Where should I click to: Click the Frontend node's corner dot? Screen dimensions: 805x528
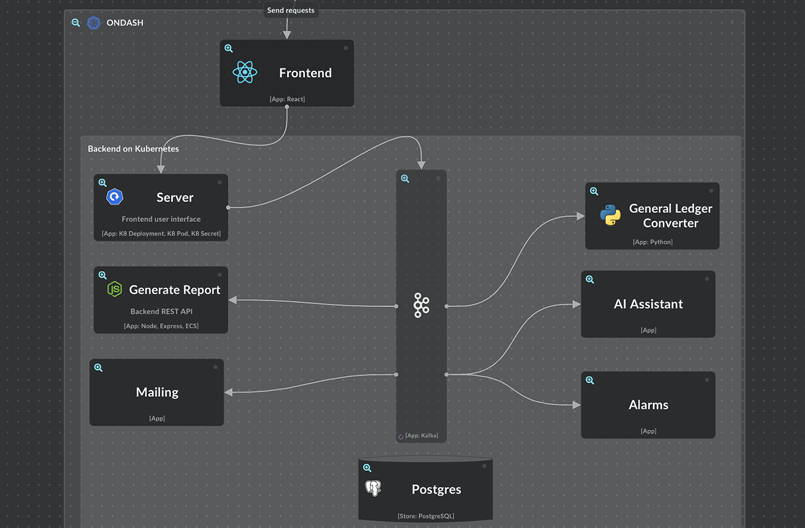tap(346, 48)
